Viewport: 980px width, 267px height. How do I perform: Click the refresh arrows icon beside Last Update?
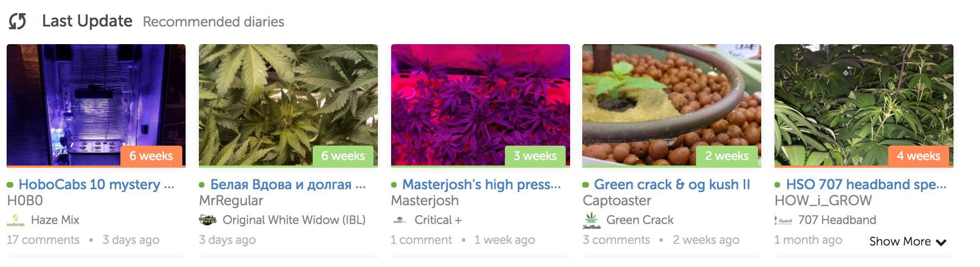(x=18, y=22)
